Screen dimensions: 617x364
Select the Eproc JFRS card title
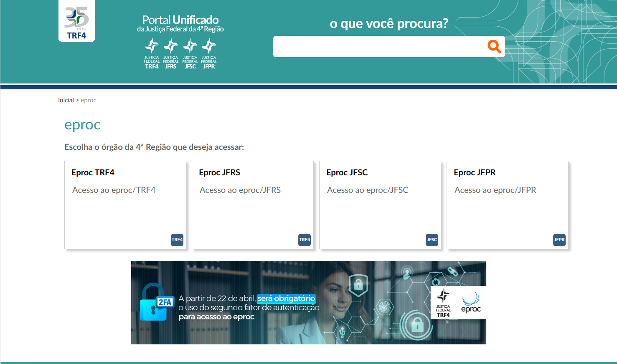tap(219, 172)
